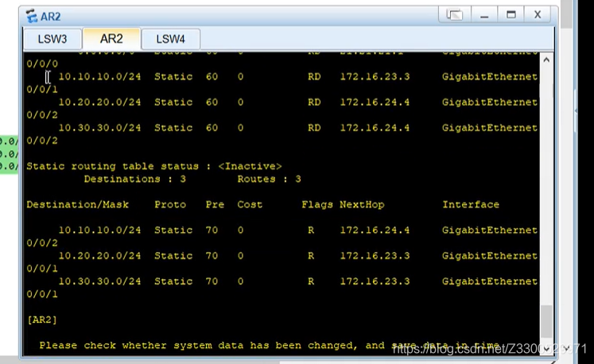Click the 'Pre' column header
The image size is (594, 364).
pyautogui.click(x=215, y=204)
